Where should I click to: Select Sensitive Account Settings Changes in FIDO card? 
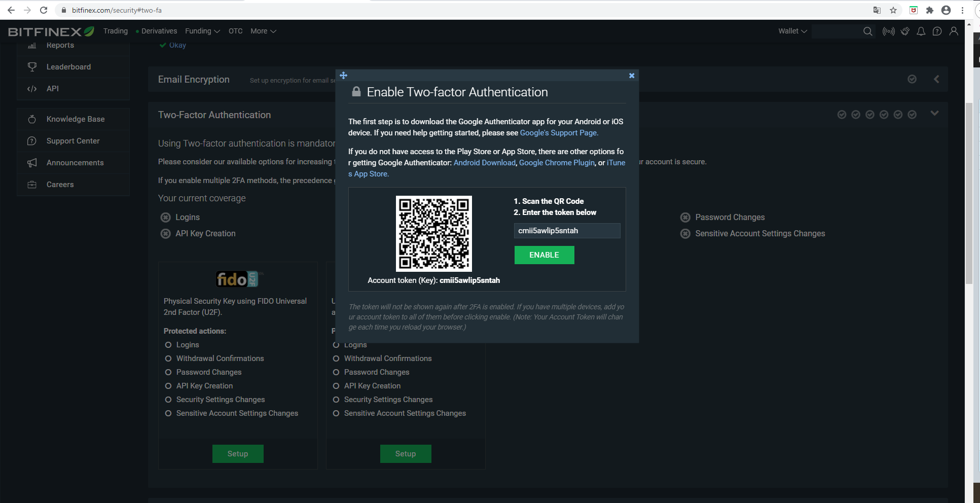coord(168,413)
